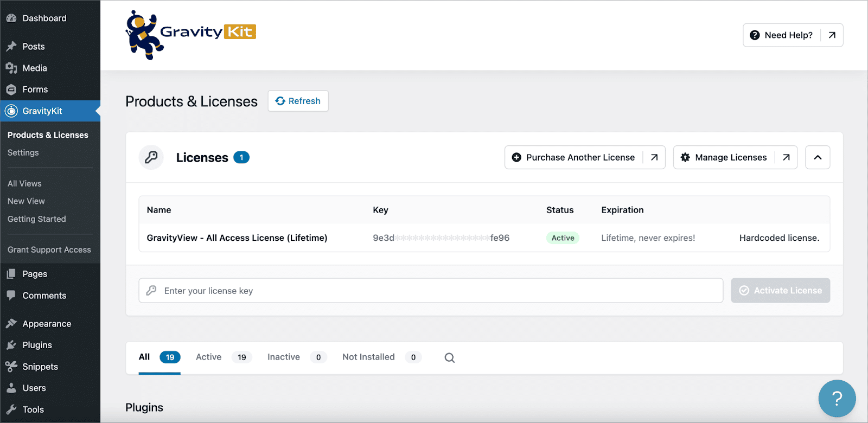Screen dimensions: 868x423
Task: Click the arrow beside Manage Licenses
Action: click(786, 157)
